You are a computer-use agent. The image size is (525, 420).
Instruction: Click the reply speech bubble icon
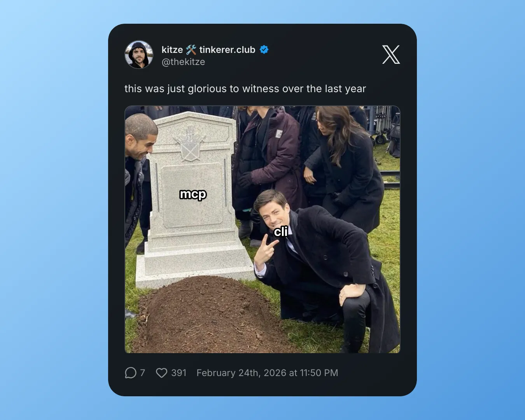[131, 373]
